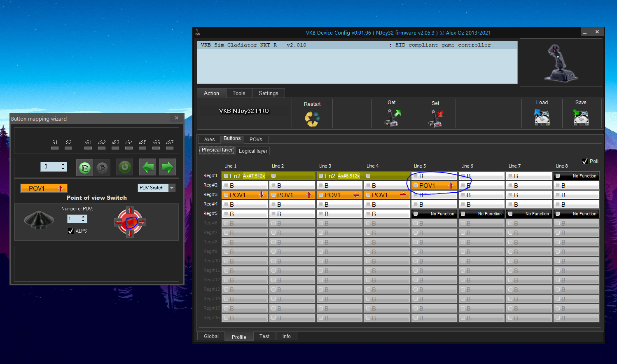Image resolution: width=617 pixels, height=364 pixels.
Task: Select Reg#1 Line 1 En2 encoder cell
Action: (245, 176)
